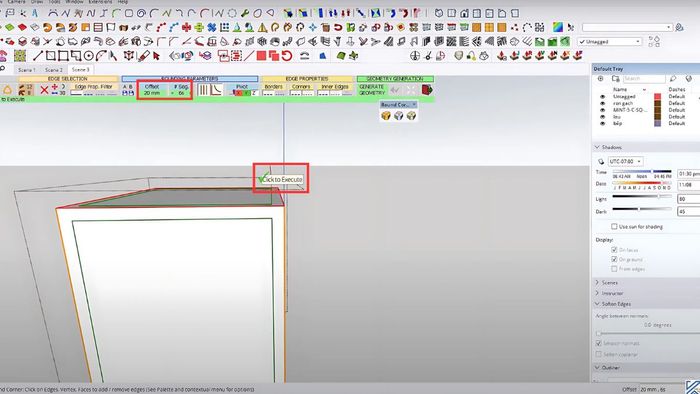The image size is (700, 394).
Task: Toggle the On faces display checkbox
Action: [x=614, y=250]
